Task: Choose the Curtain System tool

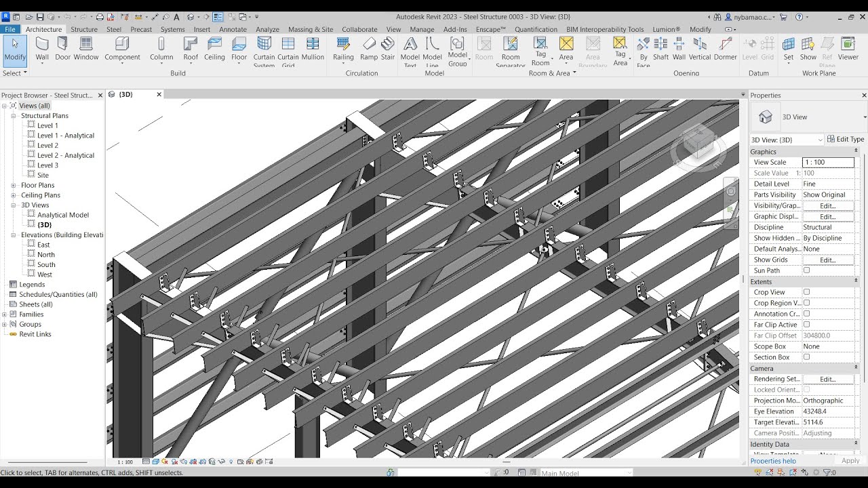Action: pyautogui.click(x=264, y=52)
